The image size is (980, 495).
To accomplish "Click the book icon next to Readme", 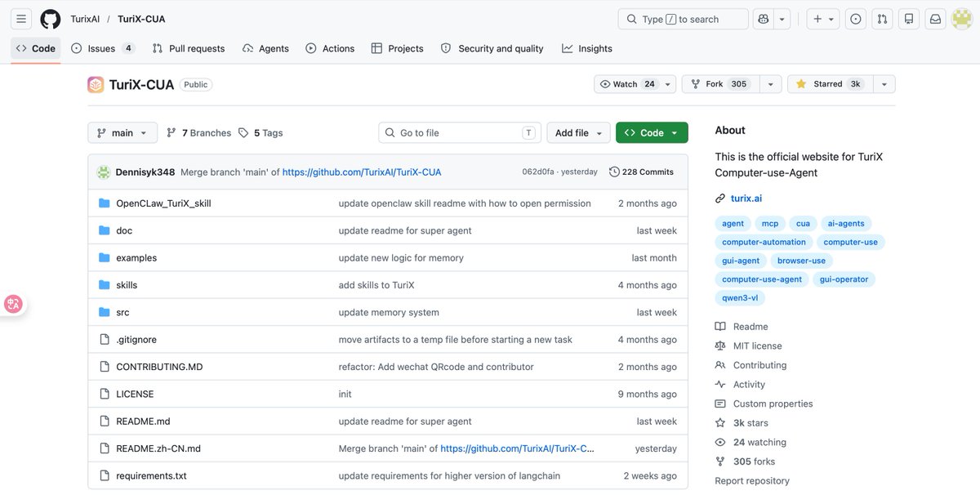I will [x=720, y=327].
